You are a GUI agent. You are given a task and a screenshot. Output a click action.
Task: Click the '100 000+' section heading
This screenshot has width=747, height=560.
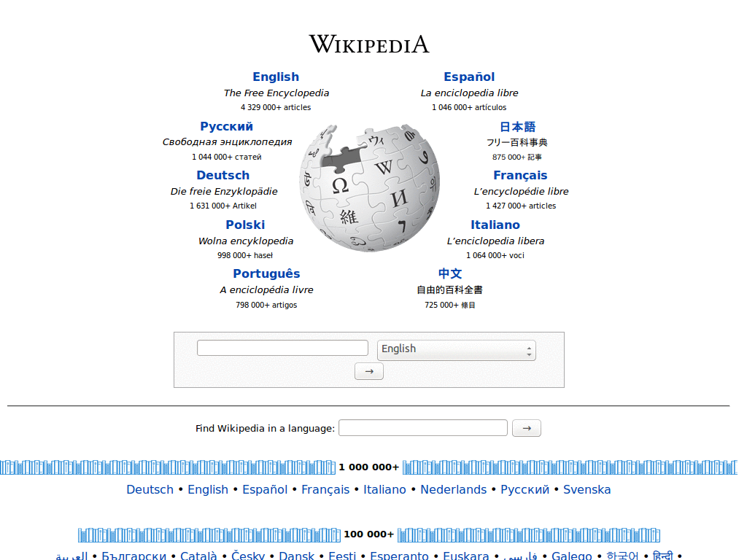tap(368, 534)
